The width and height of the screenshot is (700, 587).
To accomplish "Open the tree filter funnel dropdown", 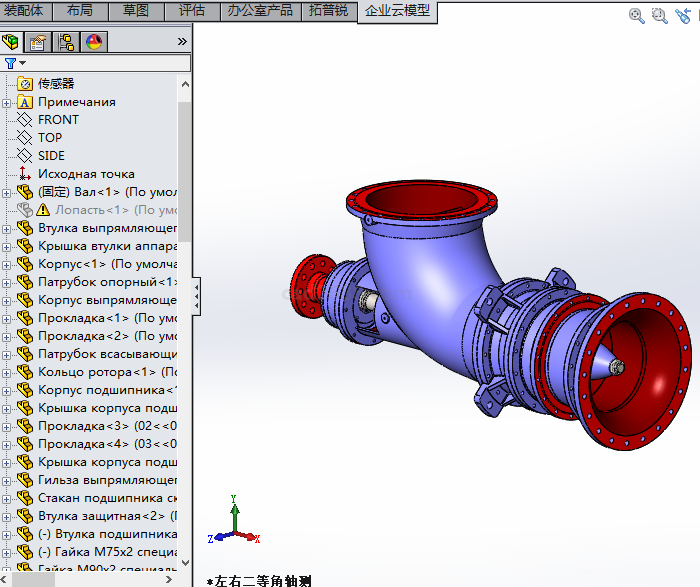I will point(14,63).
